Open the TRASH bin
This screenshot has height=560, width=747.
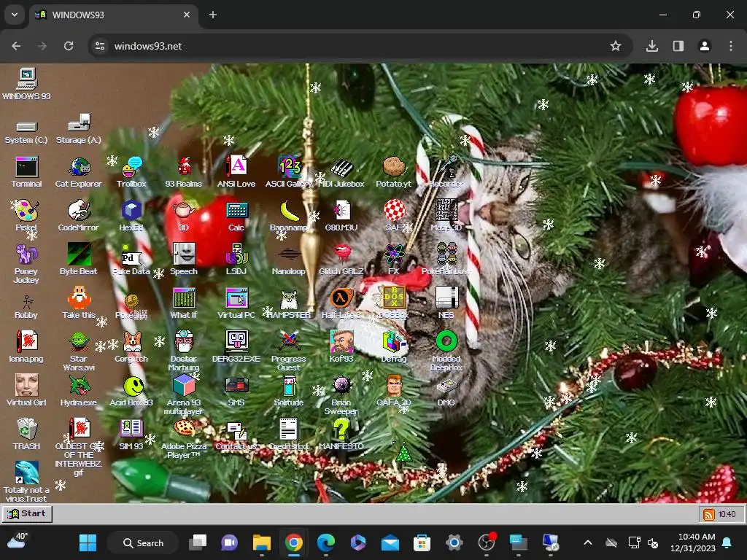pos(27,430)
